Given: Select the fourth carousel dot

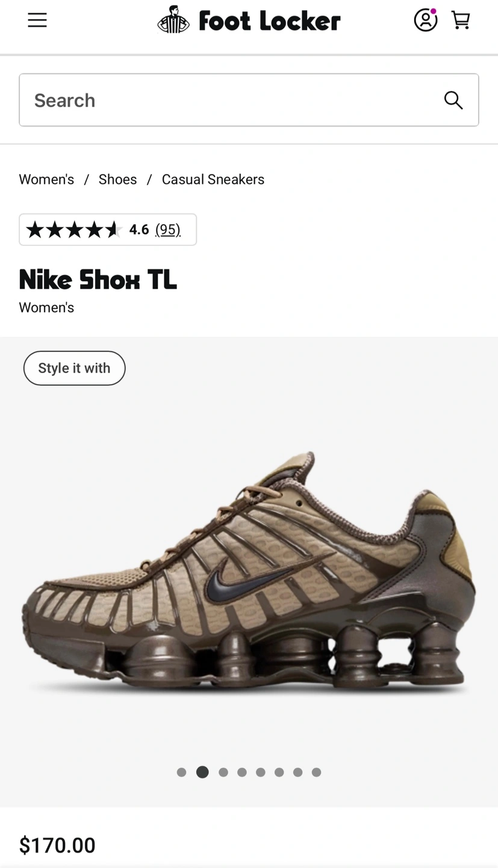Looking at the screenshot, I should [242, 772].
